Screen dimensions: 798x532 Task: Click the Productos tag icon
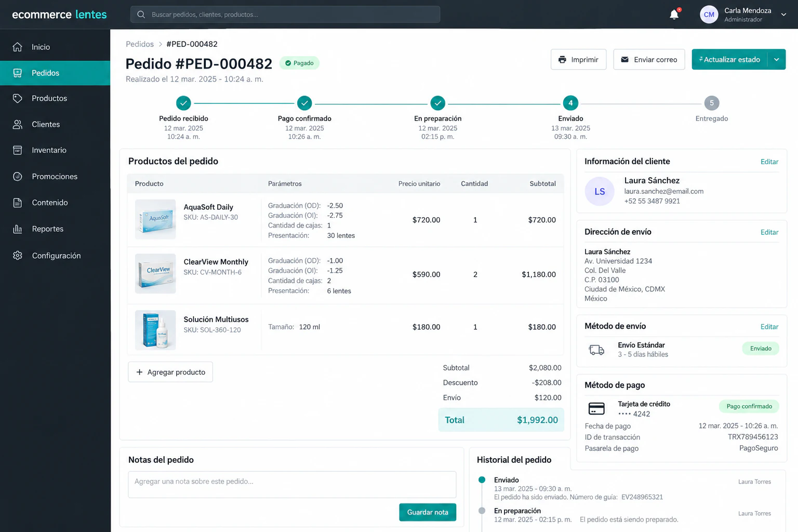[x=18, y=98]
